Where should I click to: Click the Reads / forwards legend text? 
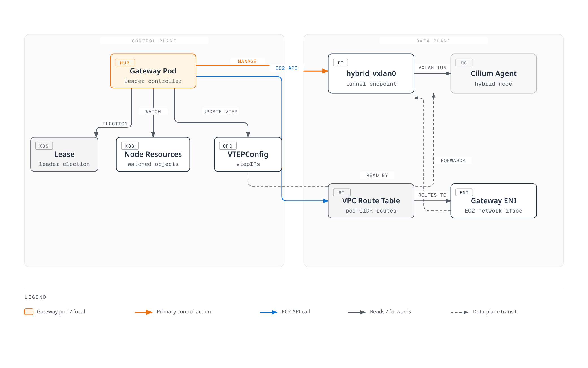click(x=390, y=312)
